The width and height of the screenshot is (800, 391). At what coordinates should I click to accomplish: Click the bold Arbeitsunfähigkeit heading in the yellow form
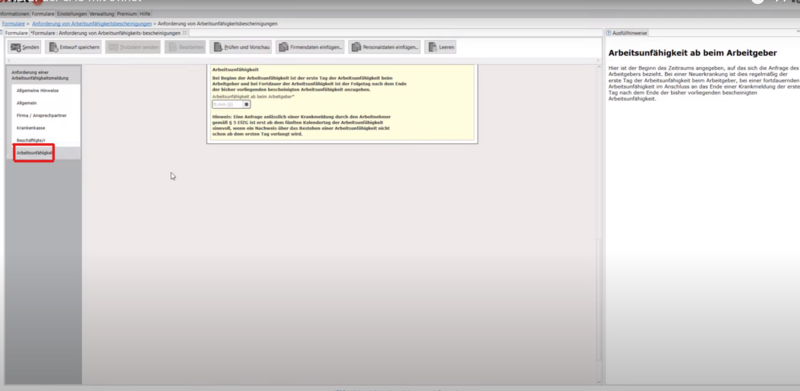click(x=235, y=69)
